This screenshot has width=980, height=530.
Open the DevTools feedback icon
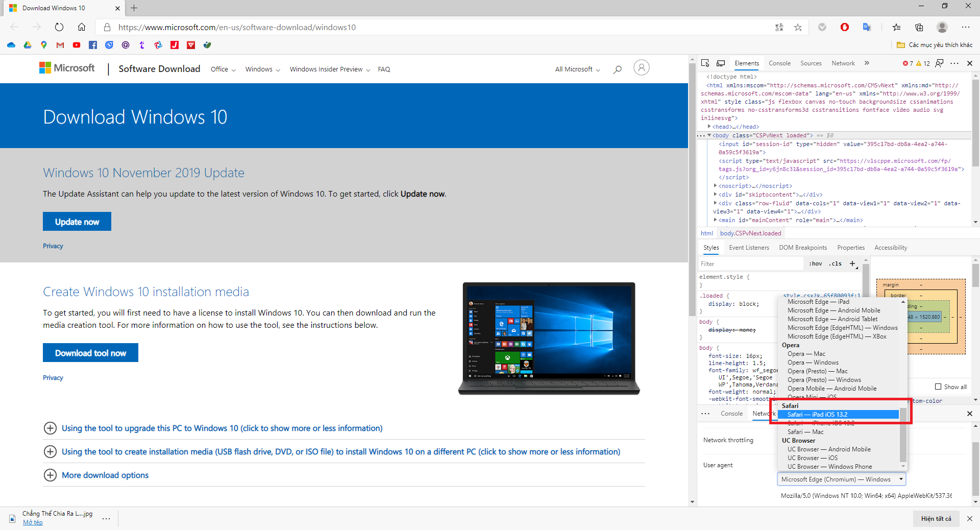point(939,63)
